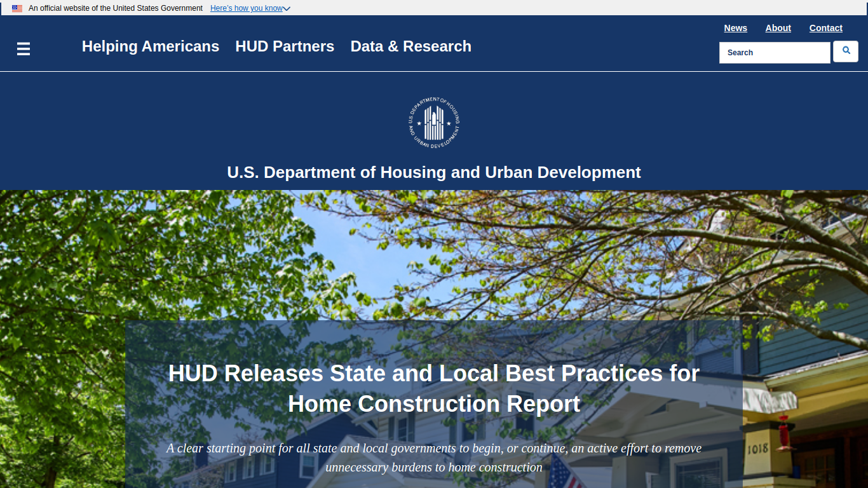
Task: Open the Data & Research menu
Action: [x=411, y=46]
